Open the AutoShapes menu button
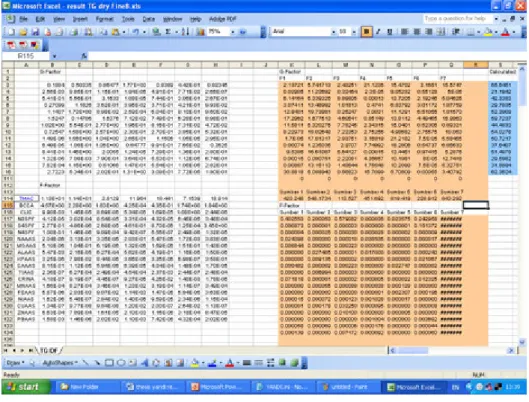The width and height of the screenshot is (529, 402). [60, 363]
